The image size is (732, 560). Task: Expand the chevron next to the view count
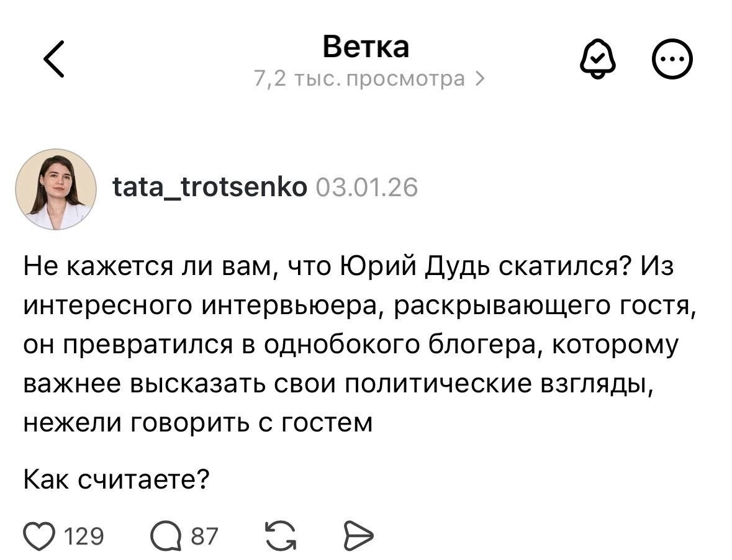click(480, 78)
